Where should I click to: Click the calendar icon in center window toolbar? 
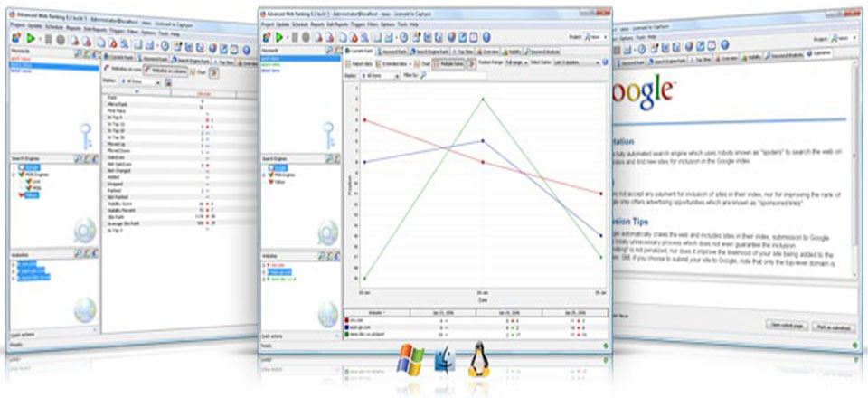tap(475, 37)
